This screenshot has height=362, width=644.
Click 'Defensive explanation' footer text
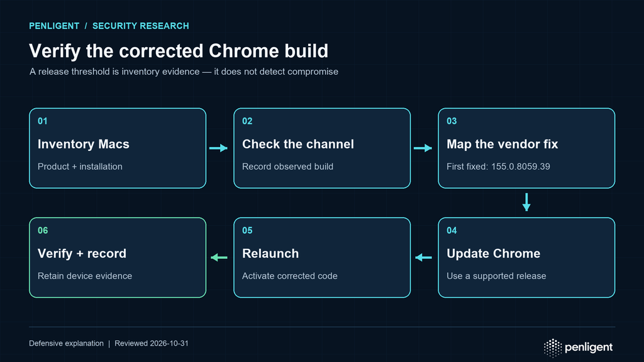tap(66, 344)
